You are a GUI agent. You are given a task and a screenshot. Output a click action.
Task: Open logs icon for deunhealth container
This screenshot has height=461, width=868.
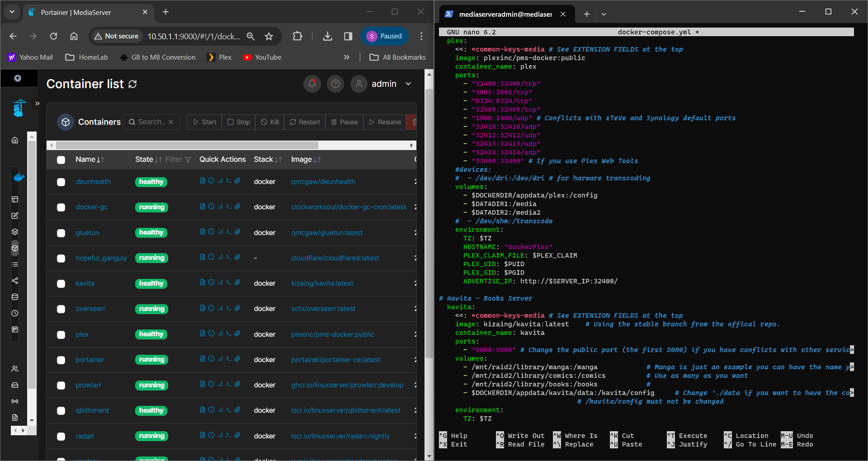coord(203,181)
